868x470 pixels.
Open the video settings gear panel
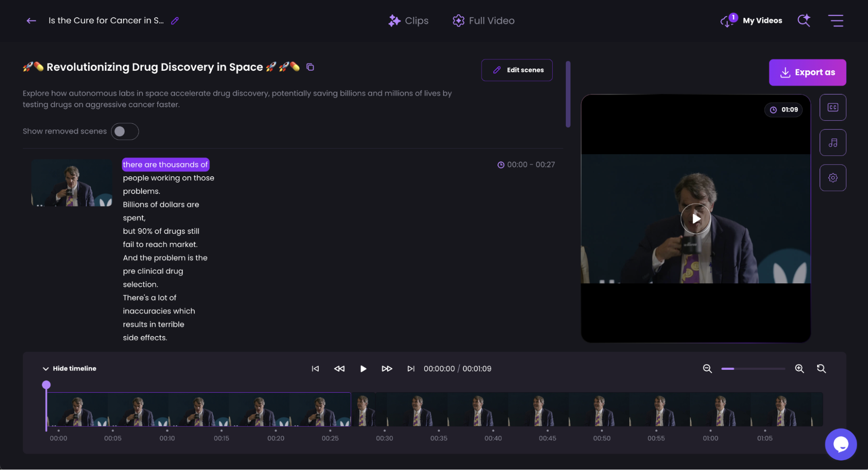point(832,177)
